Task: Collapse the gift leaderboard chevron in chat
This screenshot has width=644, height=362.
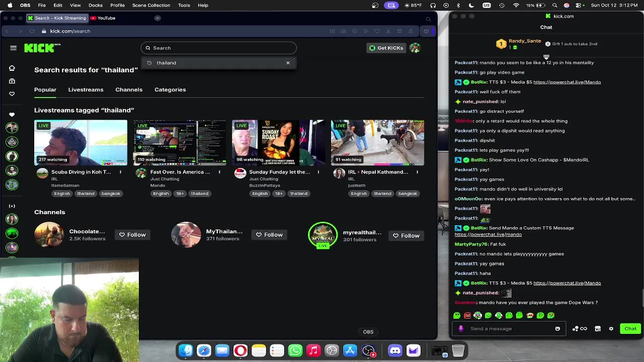Action: tap(546, 57)
